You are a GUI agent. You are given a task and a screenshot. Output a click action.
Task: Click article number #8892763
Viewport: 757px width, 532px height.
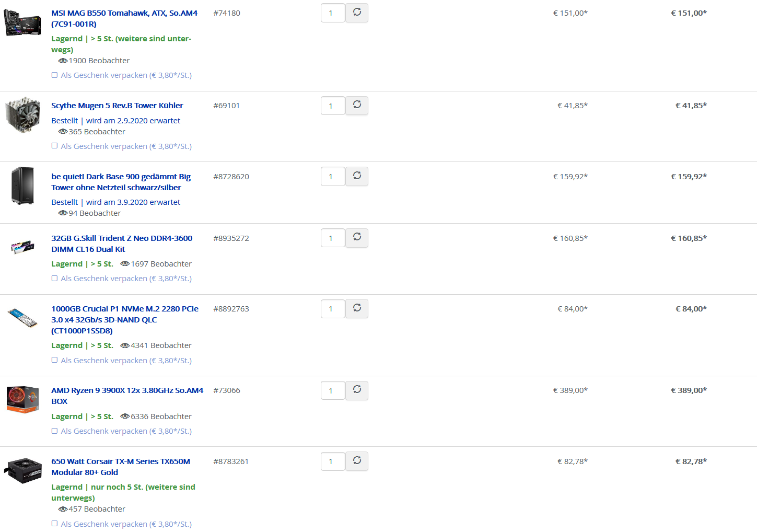click(231, 309)
